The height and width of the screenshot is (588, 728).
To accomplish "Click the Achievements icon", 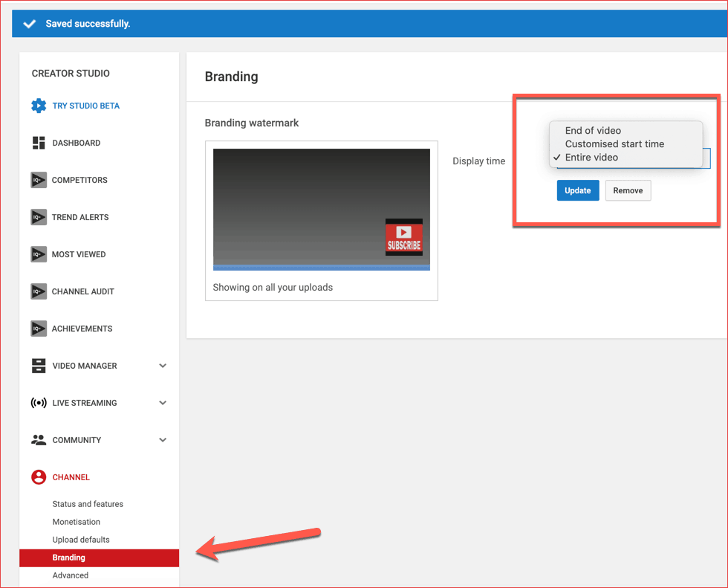I will [x=39, y=329].
